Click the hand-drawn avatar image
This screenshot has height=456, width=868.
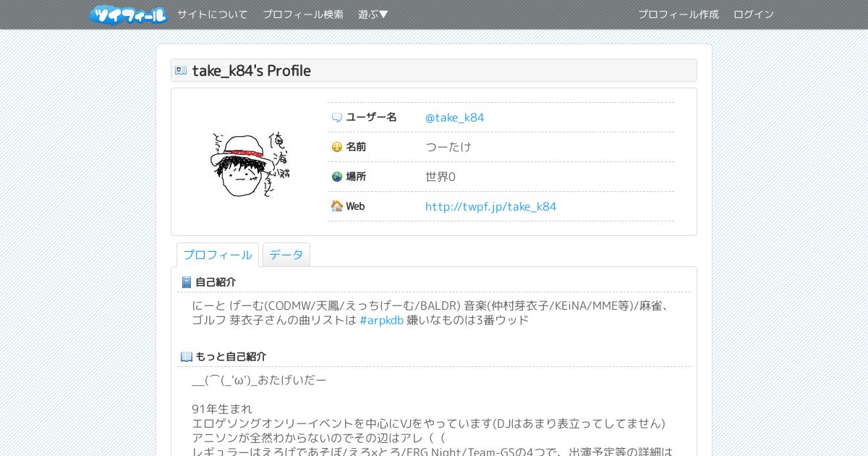250,164
